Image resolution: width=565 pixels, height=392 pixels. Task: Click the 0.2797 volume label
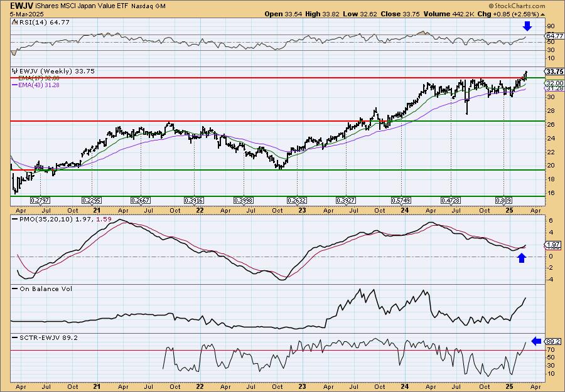[40, 200]
